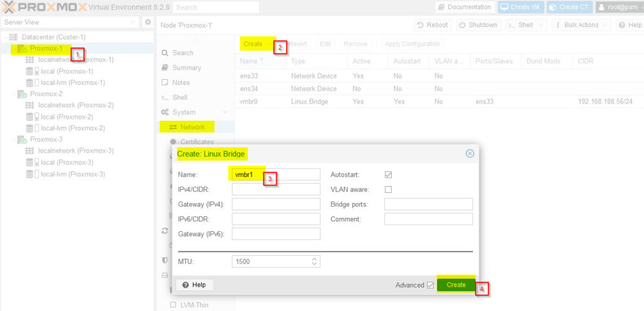Select local-lvm (Proxmox-2) storage icon
Image resolution: width=644 pixels, height=311 pixels.
point(32,128)
